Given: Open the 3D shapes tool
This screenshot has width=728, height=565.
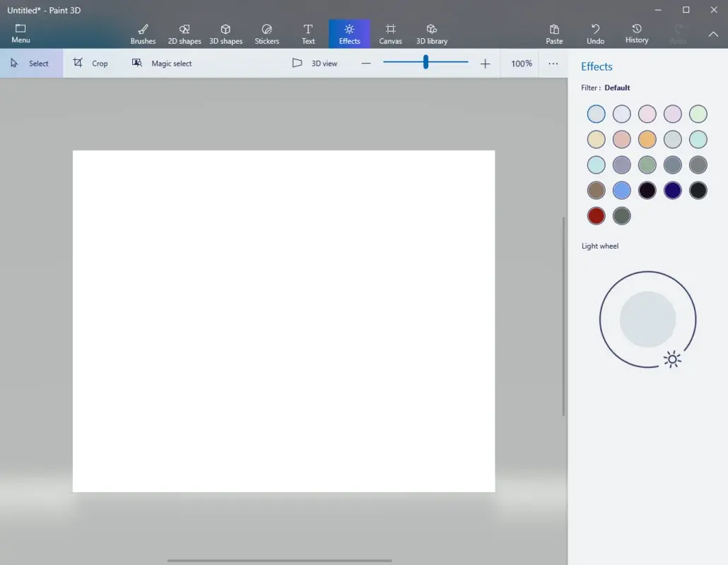Looking at the screenshot, I should [225, 33].
